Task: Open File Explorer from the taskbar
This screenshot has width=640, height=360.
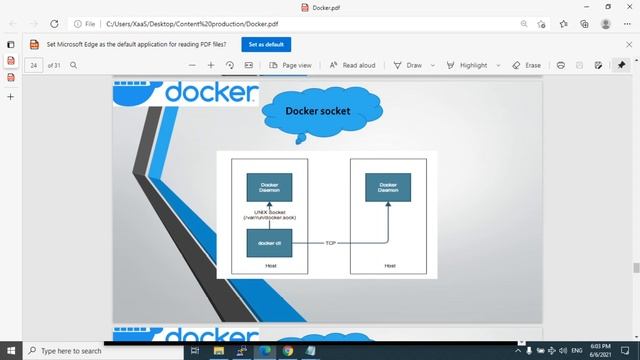Action: (x=219, y=351)
